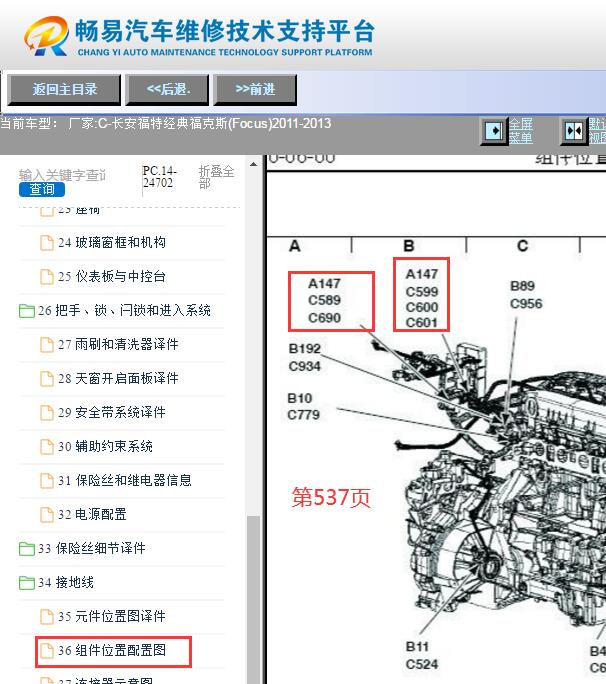
Task: Open 35 元件位置图译件 entry
Action: click(x=112, y=617)
